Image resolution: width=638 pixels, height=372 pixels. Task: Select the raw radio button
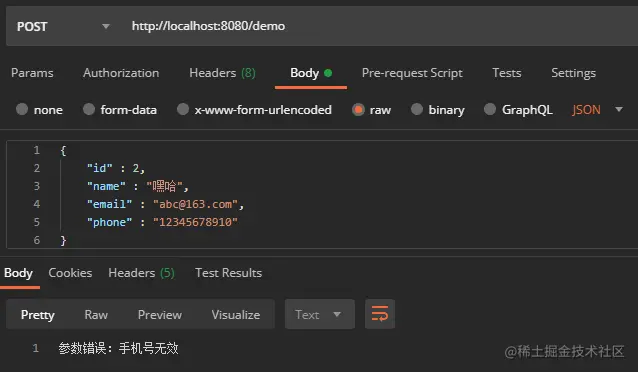358,109
